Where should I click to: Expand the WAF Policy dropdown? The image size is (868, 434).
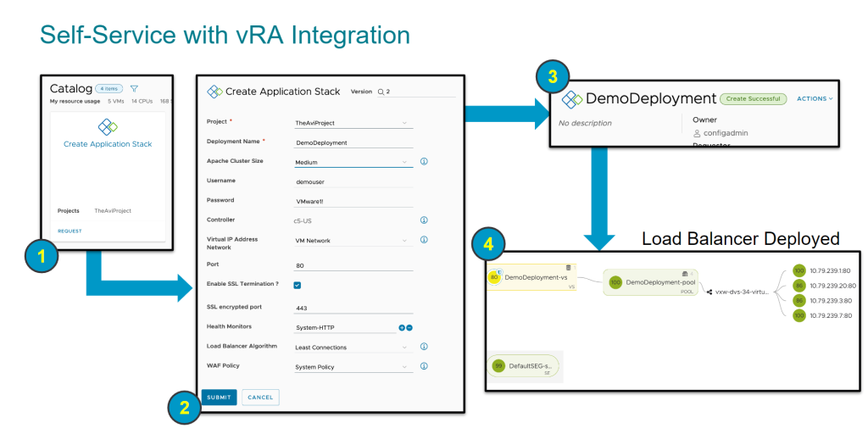[x=353, y=367]
